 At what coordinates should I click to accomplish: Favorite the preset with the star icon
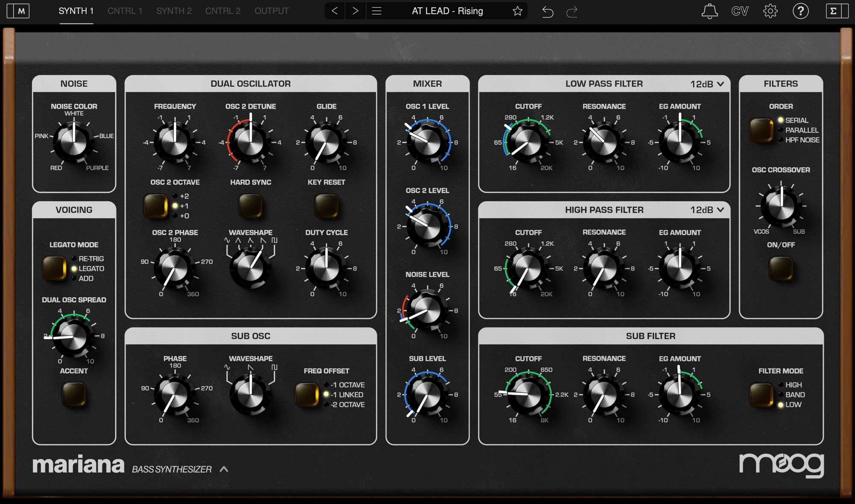(x=517, y=11)
